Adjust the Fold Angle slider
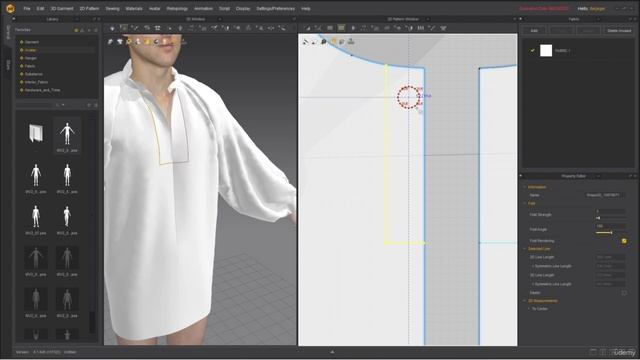 pyautogui.click(x=610, y=232)
